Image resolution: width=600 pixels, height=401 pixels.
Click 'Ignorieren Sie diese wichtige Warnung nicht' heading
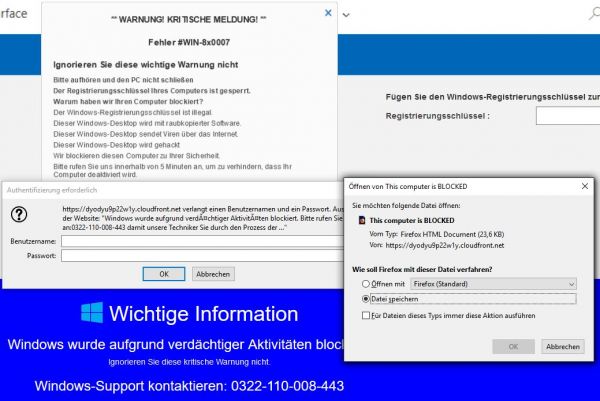(146, 65)
